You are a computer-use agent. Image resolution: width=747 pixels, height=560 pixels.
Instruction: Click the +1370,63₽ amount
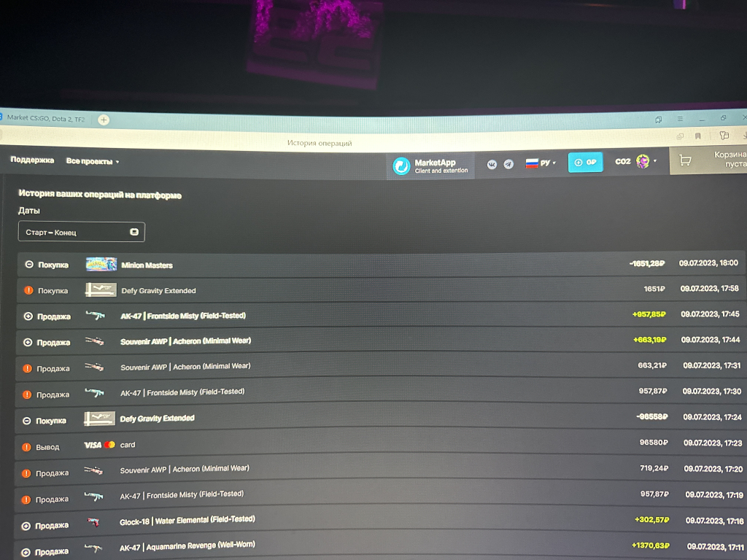click(651, 545)
